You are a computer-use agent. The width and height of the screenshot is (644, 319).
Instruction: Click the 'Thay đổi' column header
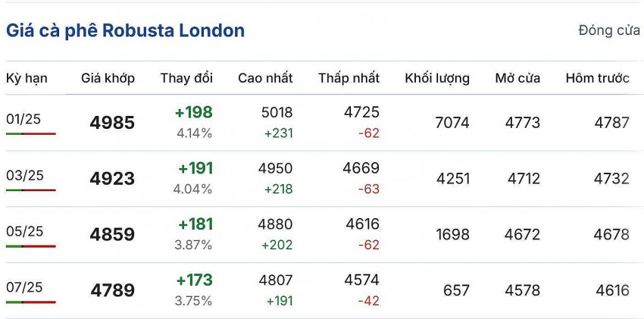coord(186,78)
